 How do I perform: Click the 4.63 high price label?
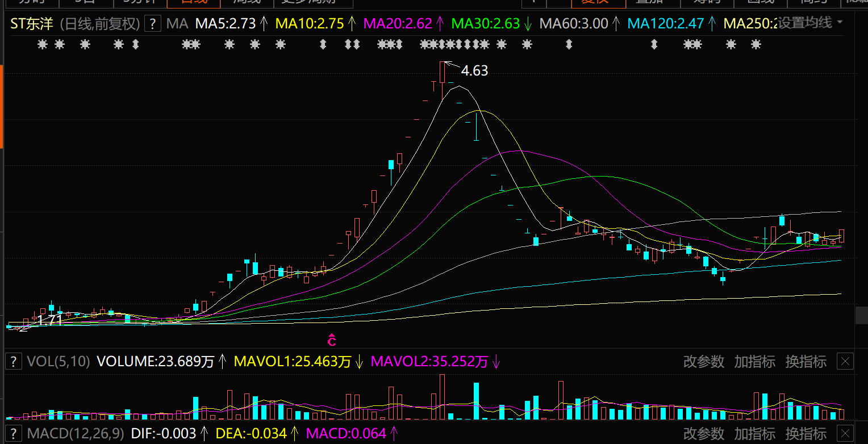click(x=474, y=71)
